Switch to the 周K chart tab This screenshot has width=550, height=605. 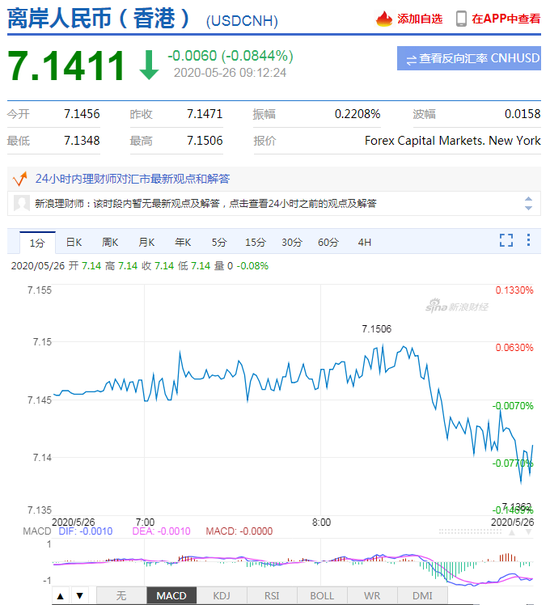[110, 242]
